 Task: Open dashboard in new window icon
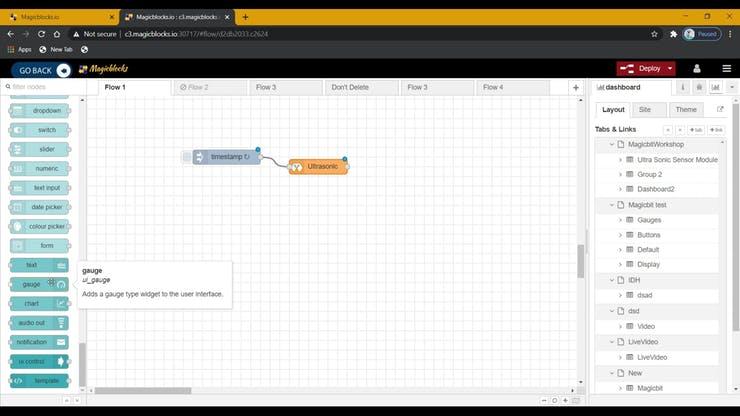720,109
